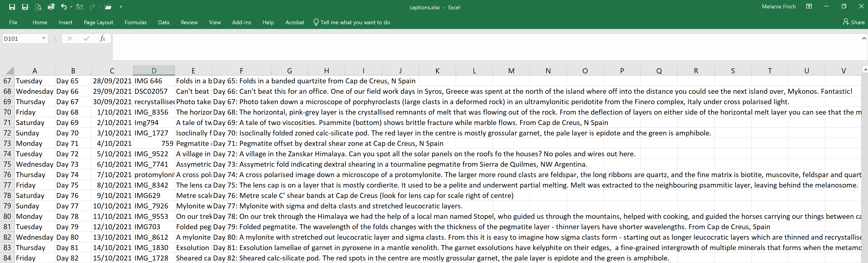Open the Help tab
This screenshot has height=263, width=868.
(268, 22)
